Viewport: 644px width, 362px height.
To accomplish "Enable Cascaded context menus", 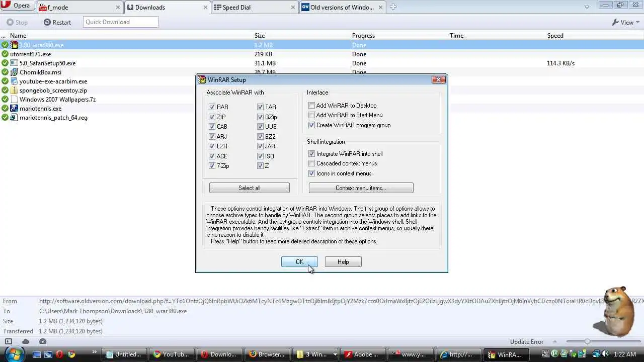I will click(311, 163).
